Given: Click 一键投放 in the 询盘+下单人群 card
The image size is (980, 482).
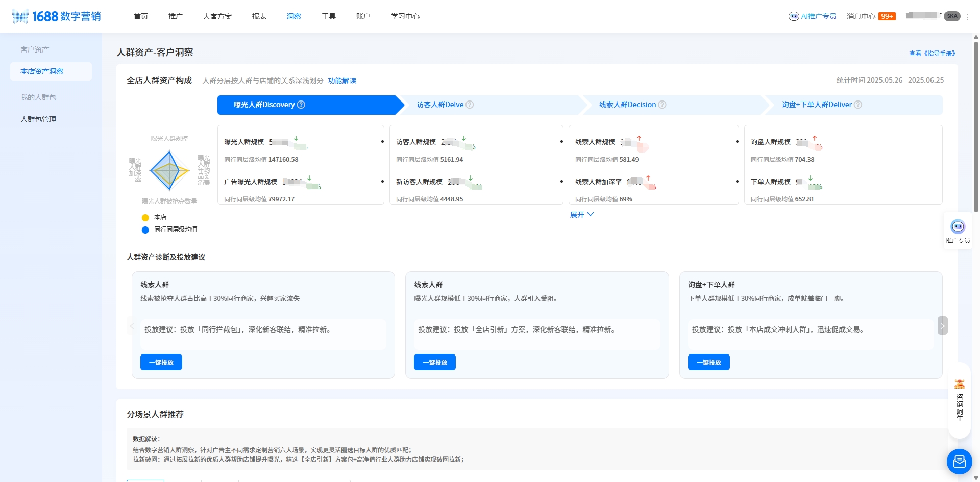Looking at the screenshot, I should (x=708, y=362).
